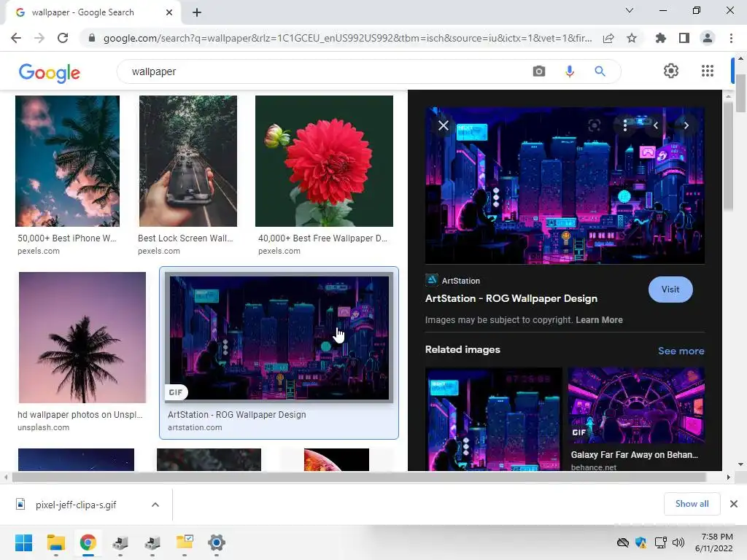This screenshot has width=747, height=560.
Task: Open Chrome's three-dot menu
Action: [x=731, y=38]
